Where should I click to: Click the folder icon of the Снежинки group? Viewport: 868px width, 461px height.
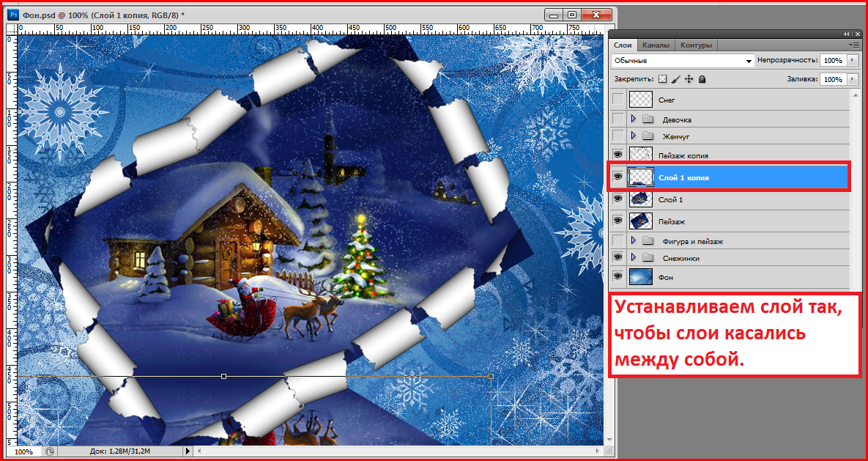[649, 258]
